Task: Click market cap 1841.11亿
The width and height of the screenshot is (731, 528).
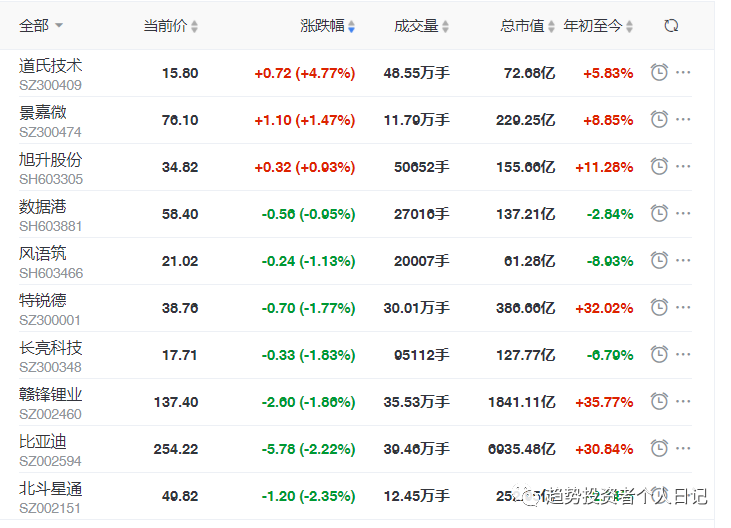Action: (x=522, y=402)
